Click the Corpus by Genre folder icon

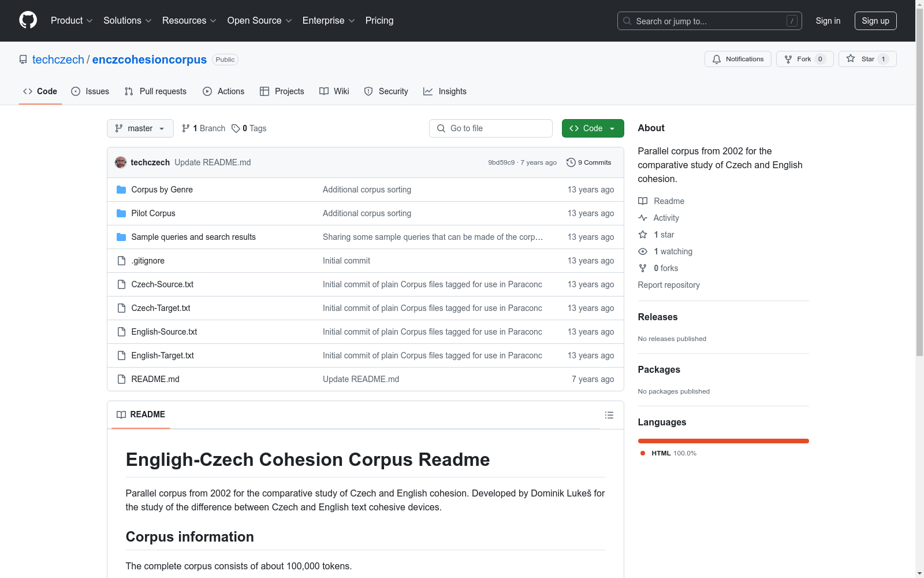point(121,190)
